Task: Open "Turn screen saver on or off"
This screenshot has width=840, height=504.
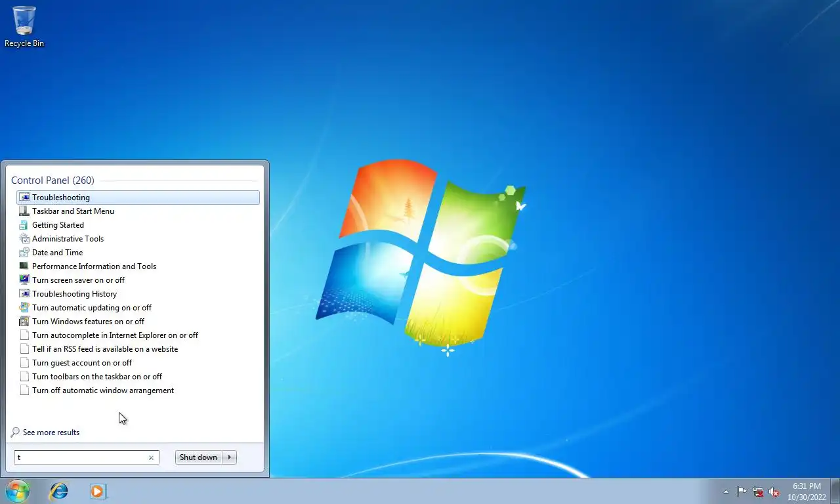Action: pyautogui.click(x=138, y=280)
